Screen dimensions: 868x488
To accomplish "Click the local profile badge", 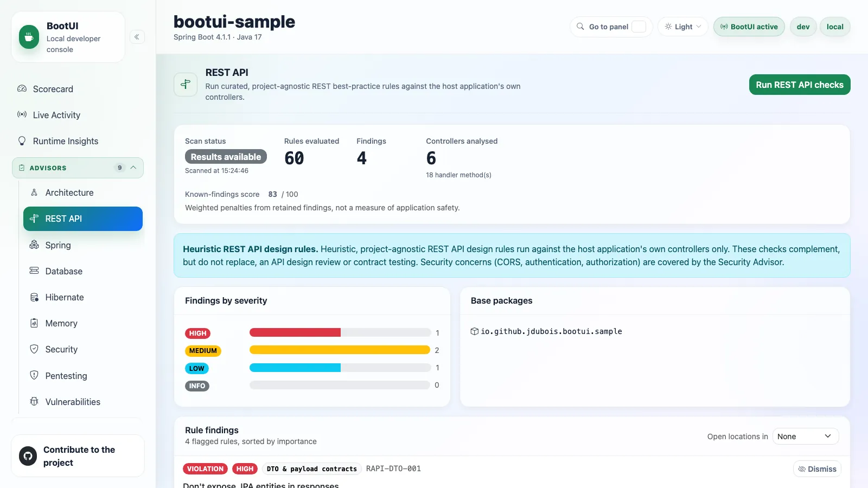I will pos(835,27).
